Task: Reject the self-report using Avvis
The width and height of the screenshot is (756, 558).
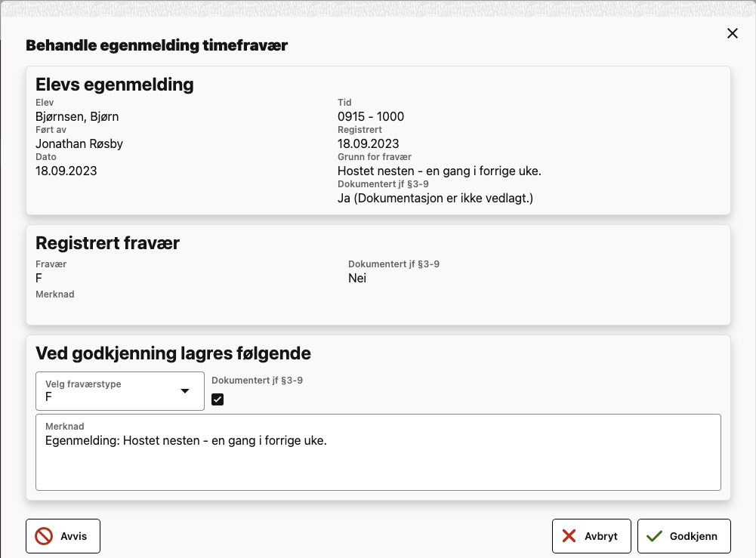Action: (x=63, y=535)
